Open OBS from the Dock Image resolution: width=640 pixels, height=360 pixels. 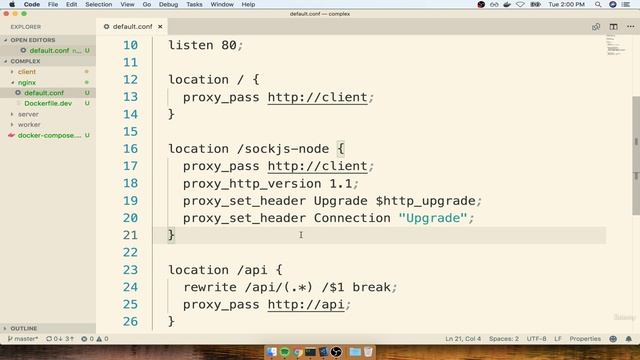pyautogui.click(x=336, y=351)
